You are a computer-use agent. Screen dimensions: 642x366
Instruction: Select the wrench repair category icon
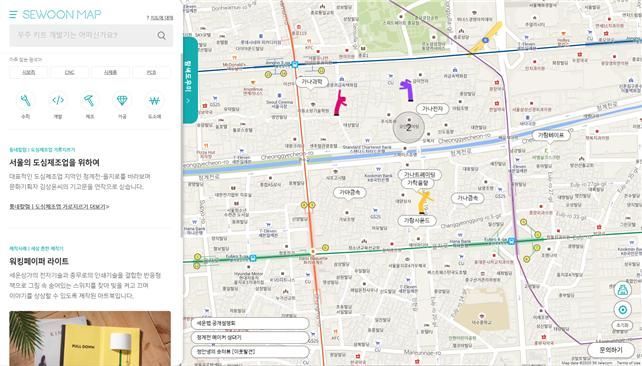pos(25,100)
